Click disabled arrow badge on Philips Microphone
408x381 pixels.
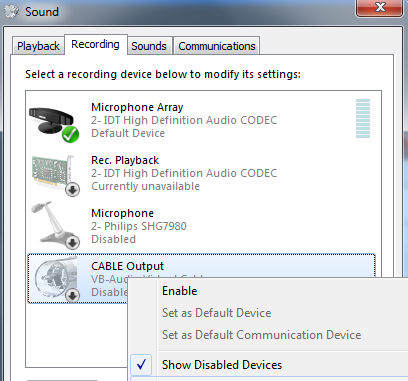point(72,242)
